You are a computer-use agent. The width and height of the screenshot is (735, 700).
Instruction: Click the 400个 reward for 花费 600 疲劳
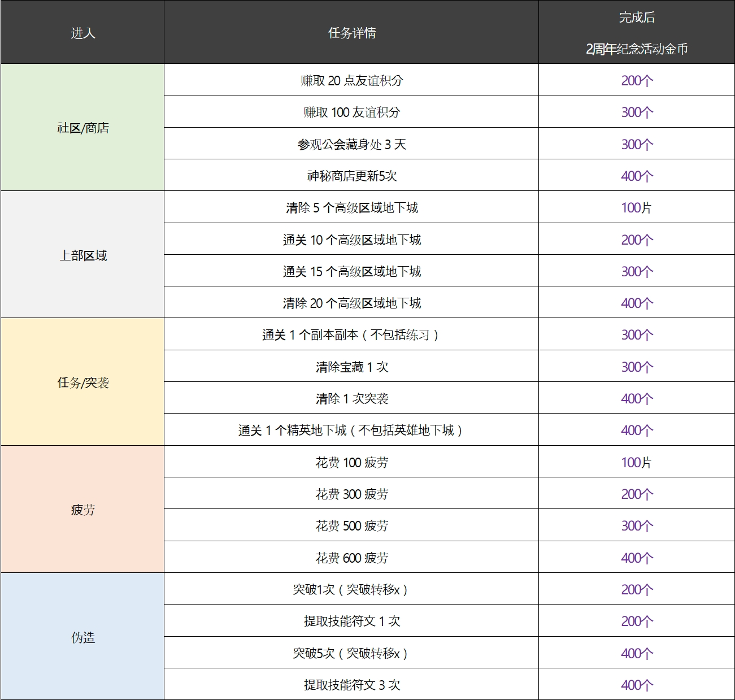click(x=637, y=558)
